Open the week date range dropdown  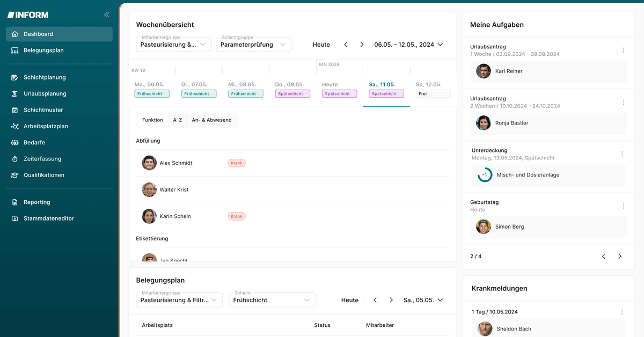440,45
